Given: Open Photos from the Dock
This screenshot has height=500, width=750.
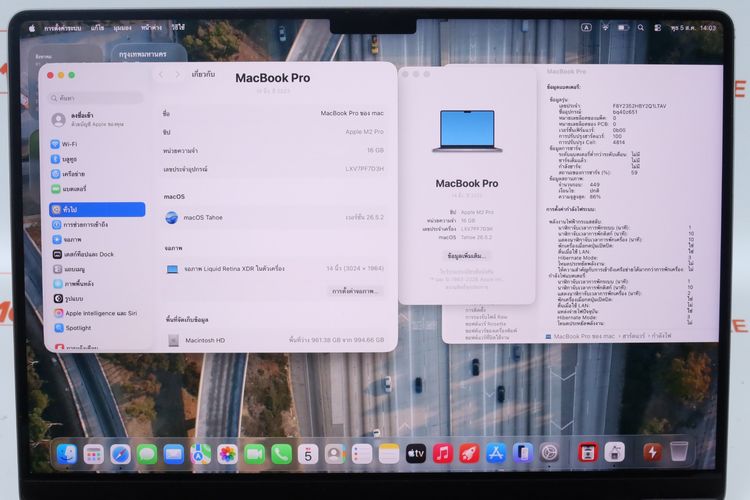Looking at the screenshot, I should [228, 454].
